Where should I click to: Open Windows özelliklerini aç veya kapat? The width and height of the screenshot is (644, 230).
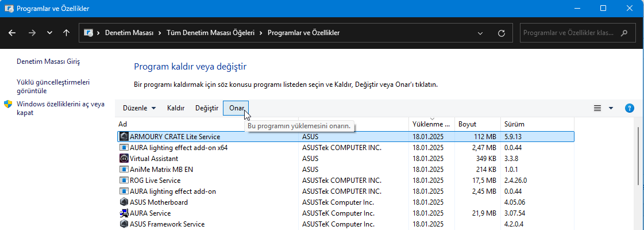point(61,108)
